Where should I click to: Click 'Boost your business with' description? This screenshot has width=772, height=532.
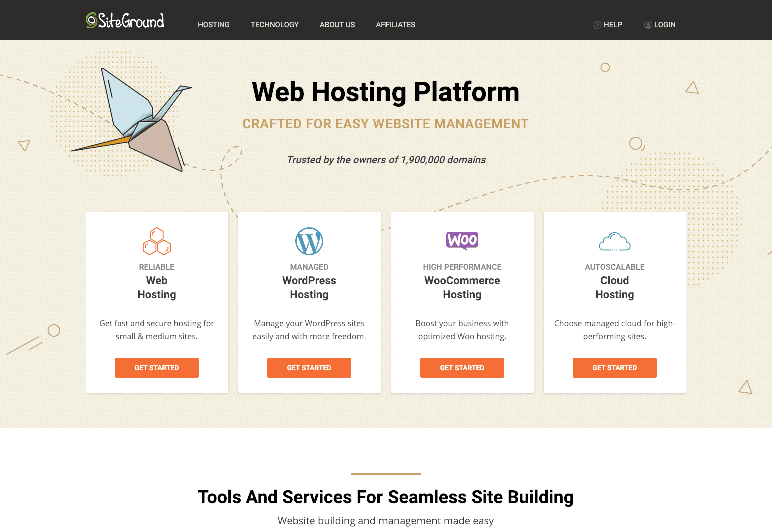click(x=462, y=330)
